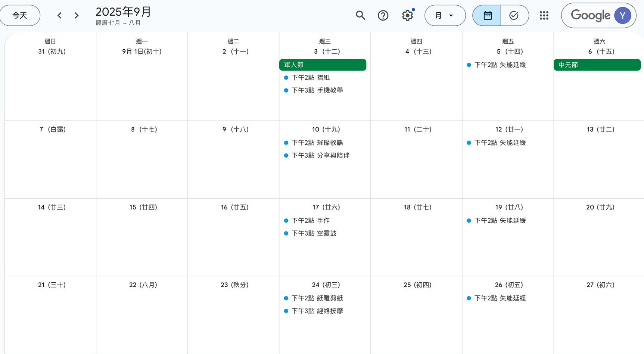Open 下午3點 空靈鼓 event
The image size is (644, 354).
[x=314, y=233]
